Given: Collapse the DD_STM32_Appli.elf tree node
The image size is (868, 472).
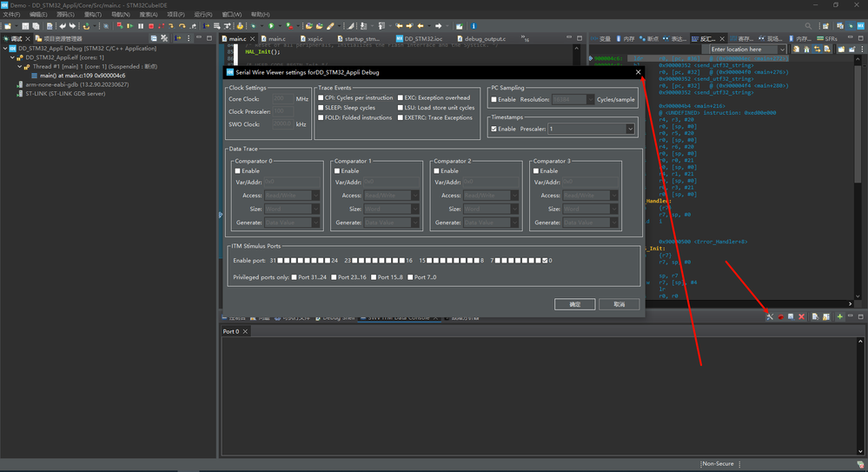Looking at the screenshot, I should pos(12,57).
